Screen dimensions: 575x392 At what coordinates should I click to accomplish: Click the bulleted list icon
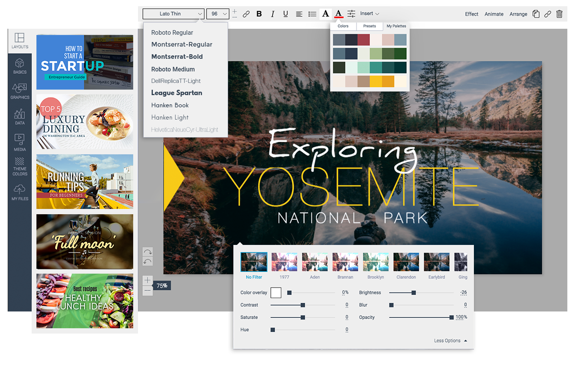(x=312, y=14)
